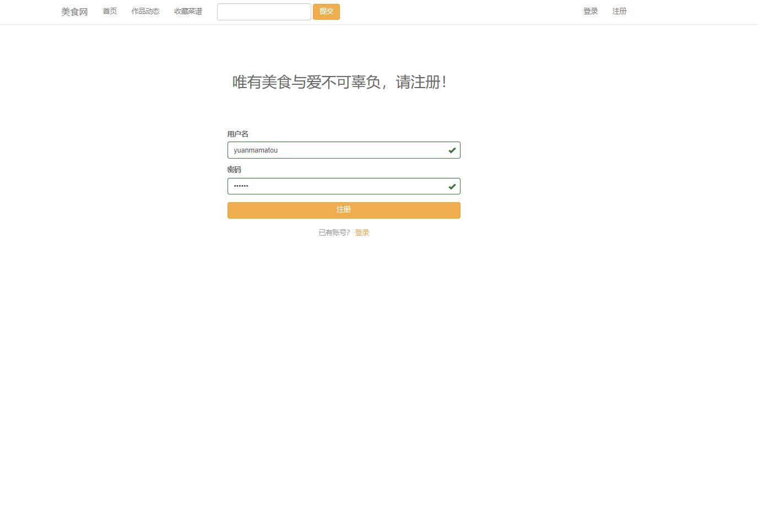Image resolution: width=758 pixels, height=532 pixels.
Task: Click the 登录 link next to 已有账号
Action: point(362,232)
